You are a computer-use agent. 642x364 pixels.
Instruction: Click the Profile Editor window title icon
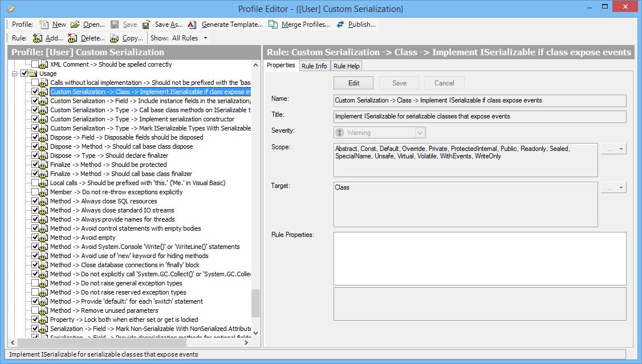coord(11,9)
